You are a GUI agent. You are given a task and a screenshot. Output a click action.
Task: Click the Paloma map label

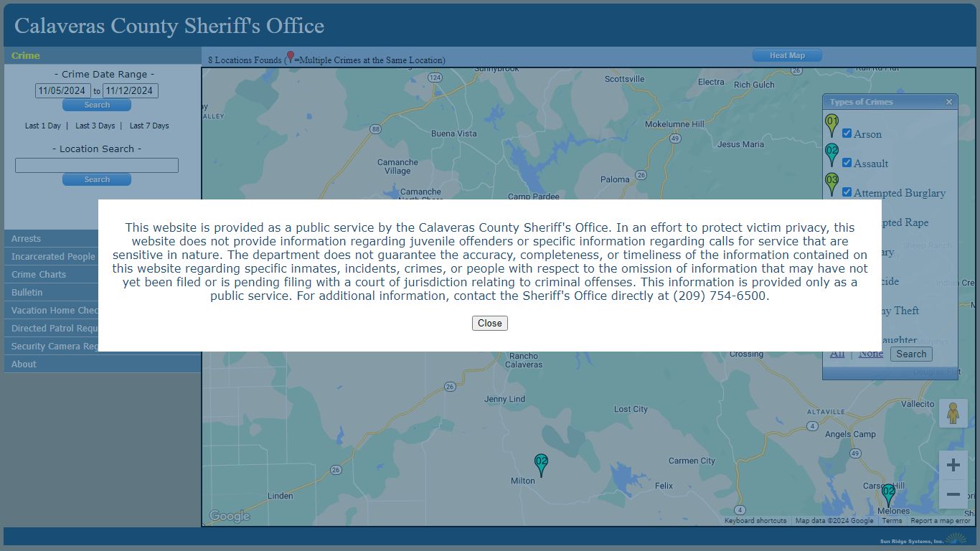coord(615,179)
